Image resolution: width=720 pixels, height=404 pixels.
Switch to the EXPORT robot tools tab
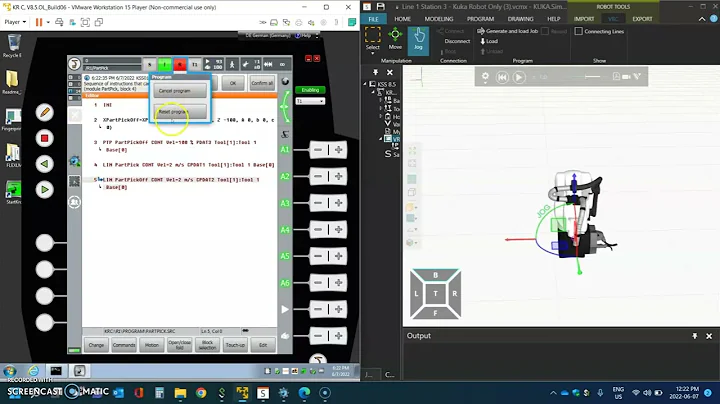coord(642,19)
